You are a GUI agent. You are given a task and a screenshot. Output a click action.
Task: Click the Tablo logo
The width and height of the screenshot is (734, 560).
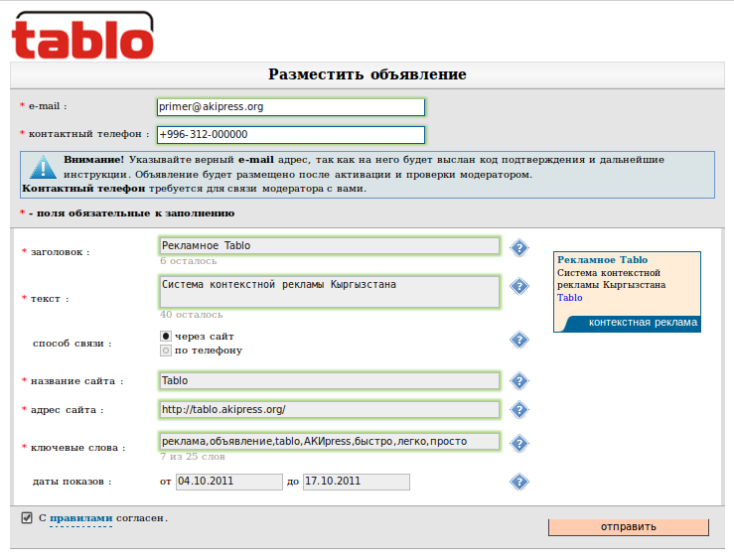tap(82, 35)
